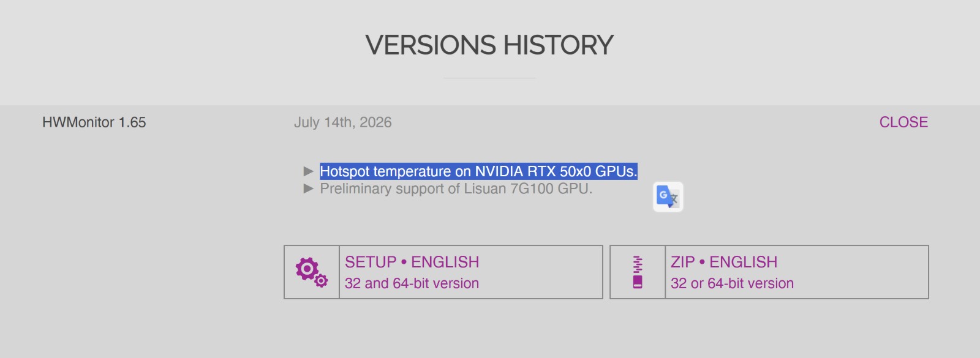Click the word VERSIONS in the heading
The height and width of the screenshot is (358, 980).
431,45
